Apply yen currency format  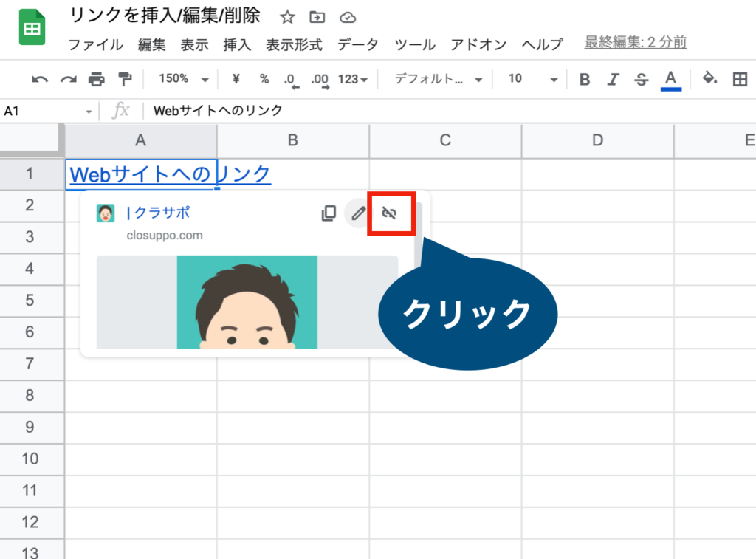pos(236,78)
